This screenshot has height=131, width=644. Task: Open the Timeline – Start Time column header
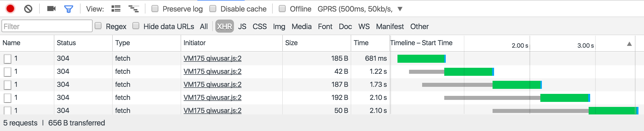(421, 43)
